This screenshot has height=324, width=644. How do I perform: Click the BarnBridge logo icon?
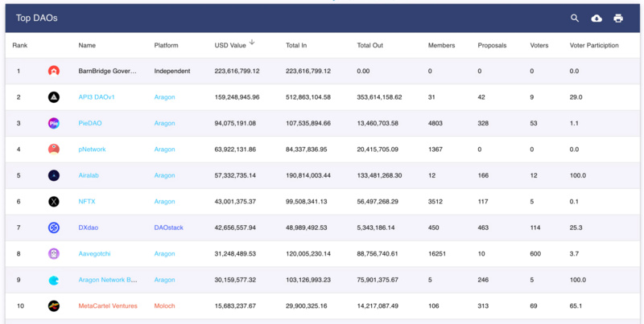click(x=54, y=71)
